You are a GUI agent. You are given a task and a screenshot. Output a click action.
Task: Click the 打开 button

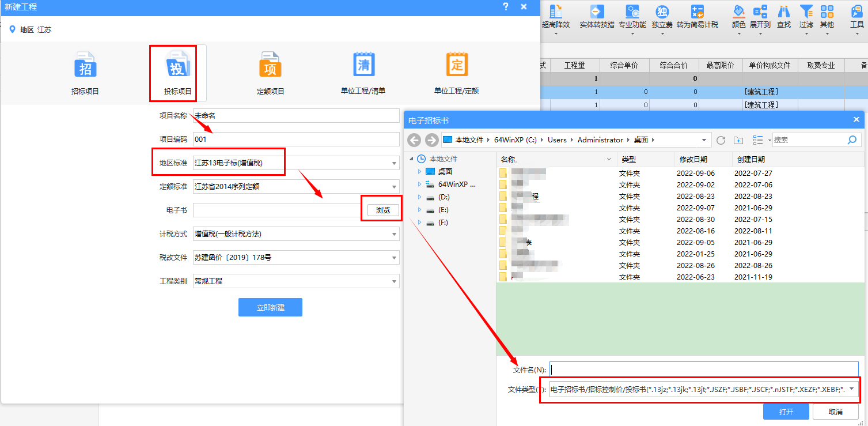(786, 412)
